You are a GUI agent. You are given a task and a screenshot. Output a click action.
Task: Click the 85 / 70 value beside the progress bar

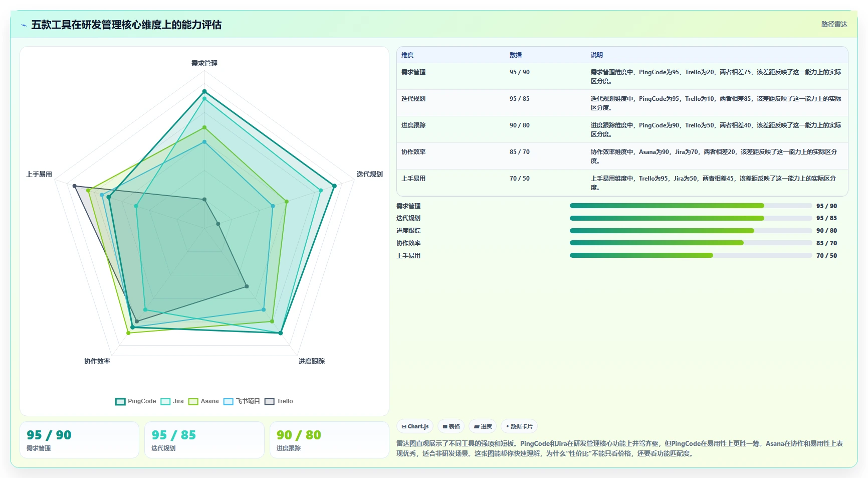(827, 243)
